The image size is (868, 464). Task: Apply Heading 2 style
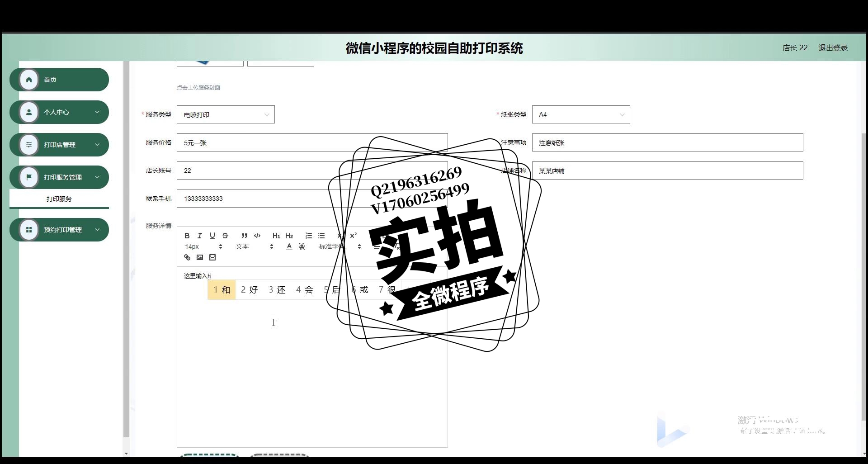tap(289, 236)
